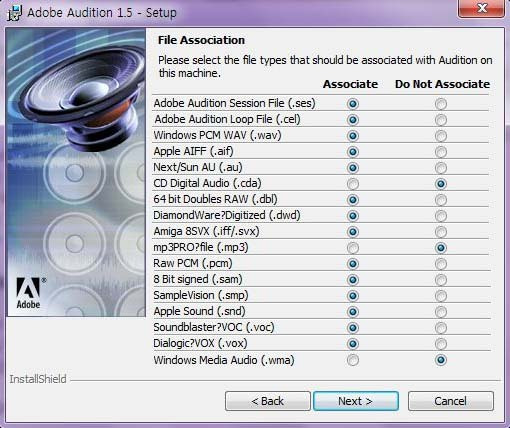This screenshot has width=510, height=428.
Task: Pick Do Not Associate for .sam files
Action: click(441, 280)
